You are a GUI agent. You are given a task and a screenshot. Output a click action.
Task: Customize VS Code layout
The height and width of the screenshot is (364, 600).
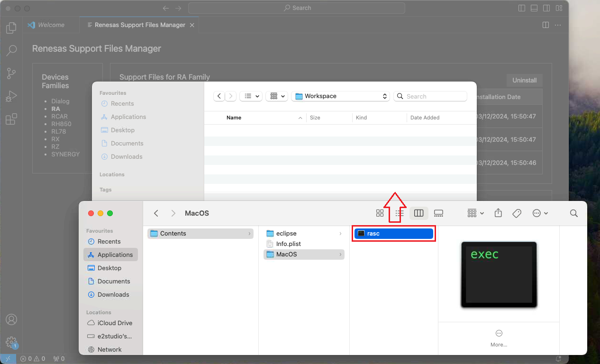559,8
